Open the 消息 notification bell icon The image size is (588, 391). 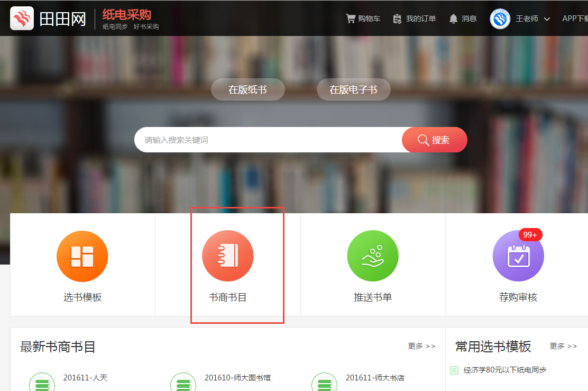pyautogui.click(x=453, y=19)
